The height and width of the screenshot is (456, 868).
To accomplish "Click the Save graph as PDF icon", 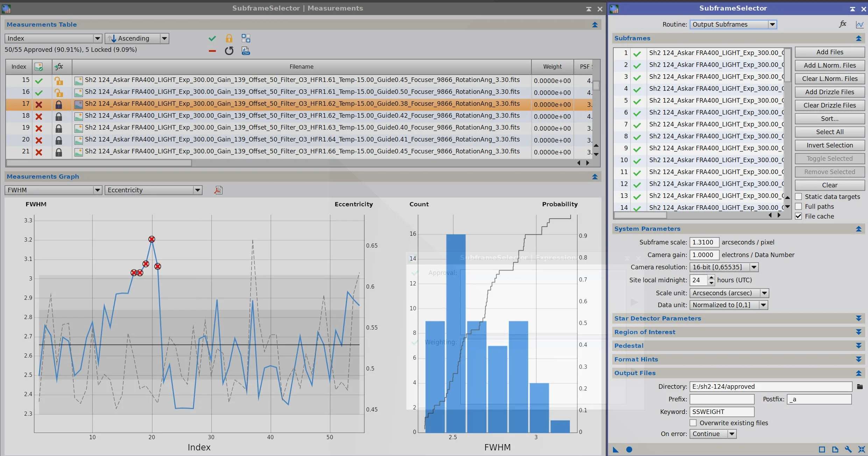I will point(218,190).
